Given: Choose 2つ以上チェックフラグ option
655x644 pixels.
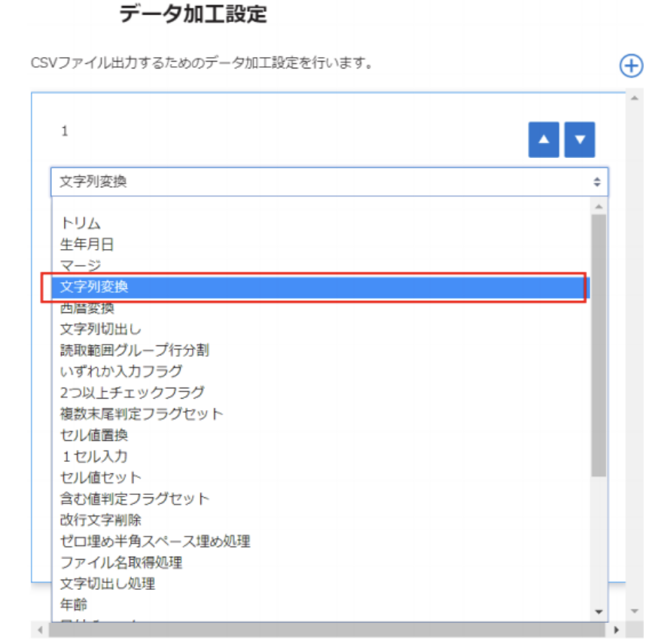Looking at the screenshot, I should coord(133,393).
